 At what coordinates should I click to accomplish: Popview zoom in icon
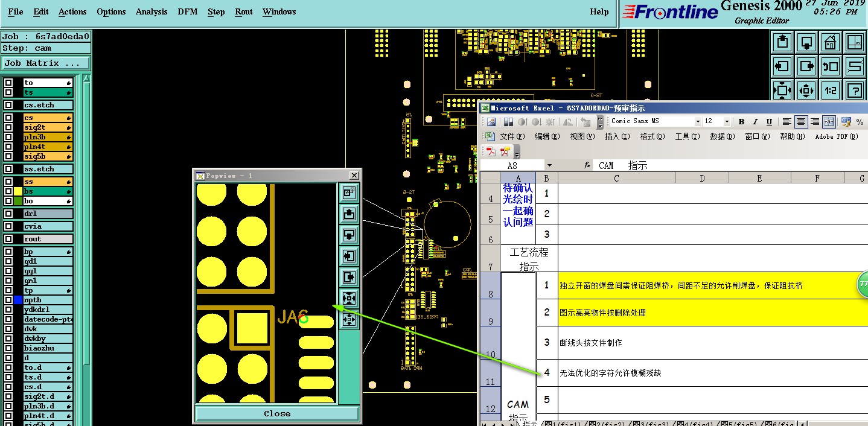pos(349,298)
